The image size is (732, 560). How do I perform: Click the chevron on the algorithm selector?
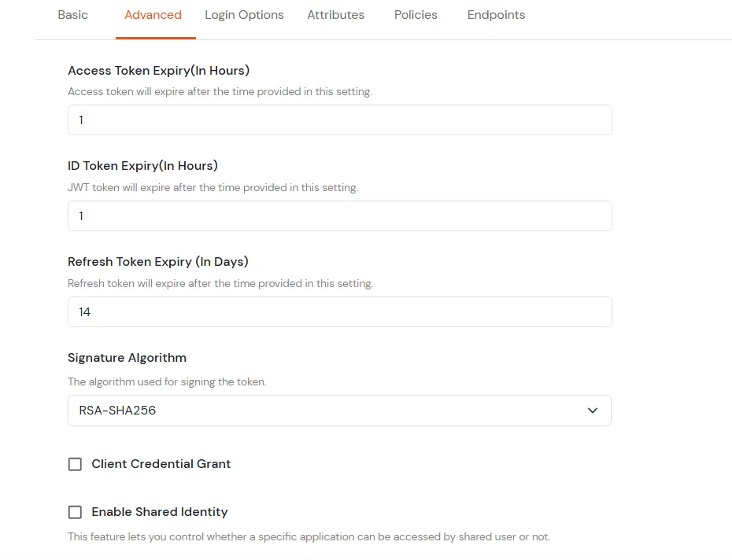[x=593, y=410]
